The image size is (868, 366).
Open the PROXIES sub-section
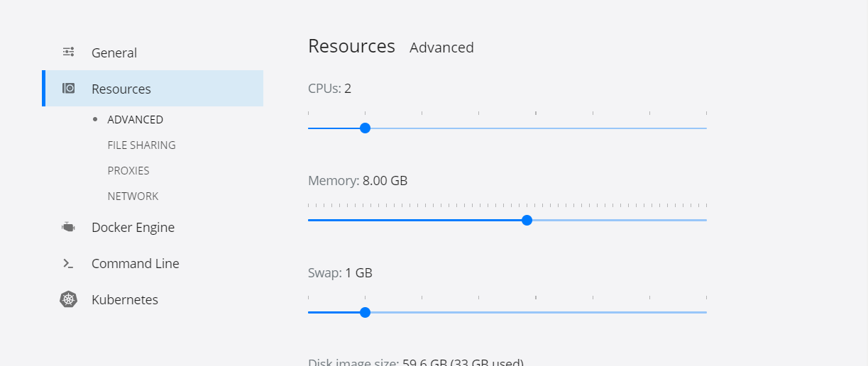point(128,171)
